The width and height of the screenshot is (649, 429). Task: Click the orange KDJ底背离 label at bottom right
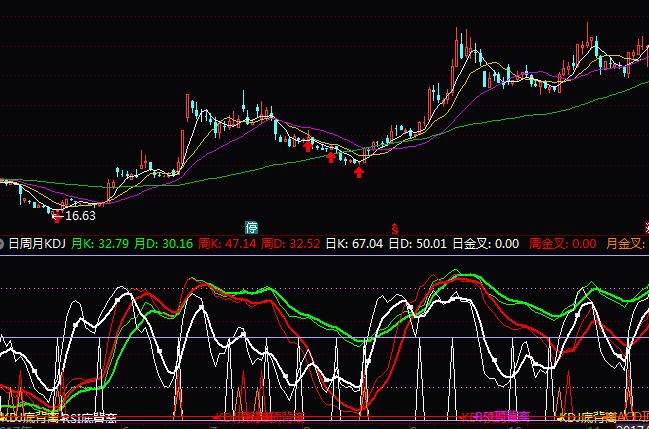[x=598, y=418]
